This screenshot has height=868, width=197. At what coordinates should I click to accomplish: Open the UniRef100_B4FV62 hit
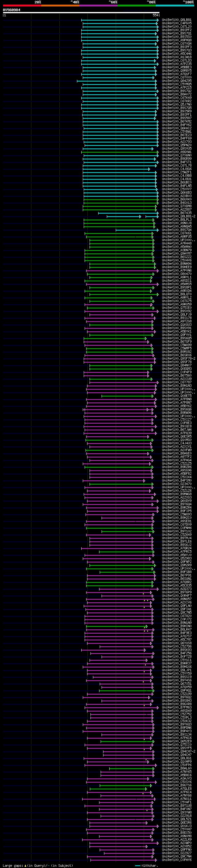click(x=177, y=125)
